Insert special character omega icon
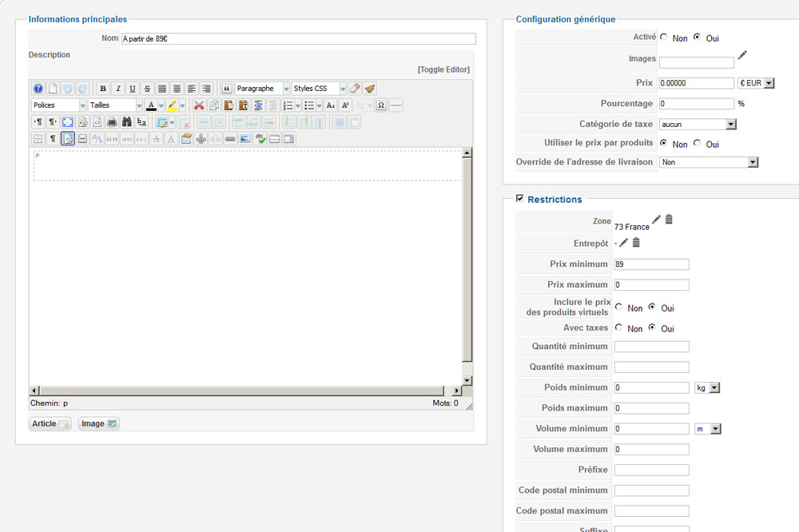 [x=381, y=105]
